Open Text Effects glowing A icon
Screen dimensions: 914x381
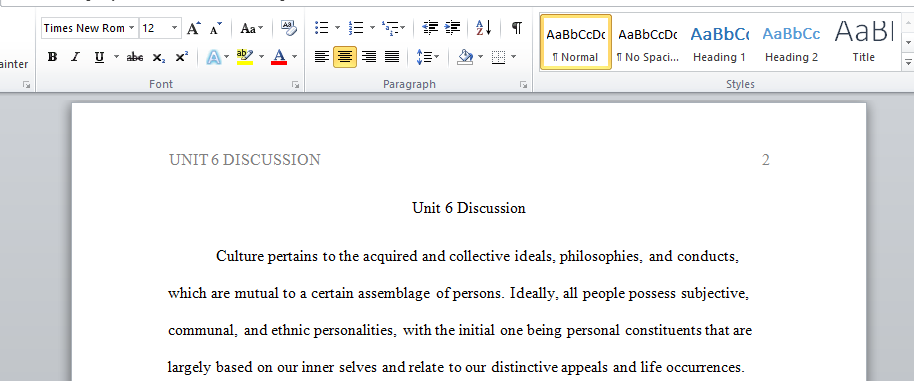214,57
